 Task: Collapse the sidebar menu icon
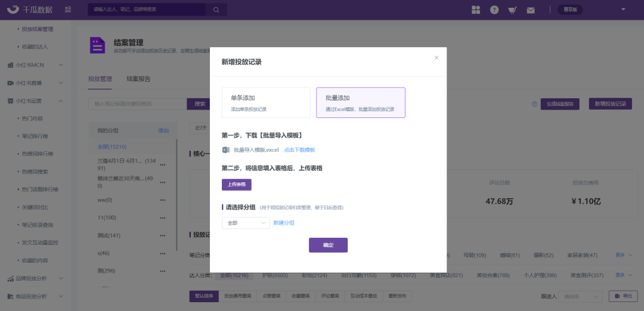coord(68,10)
